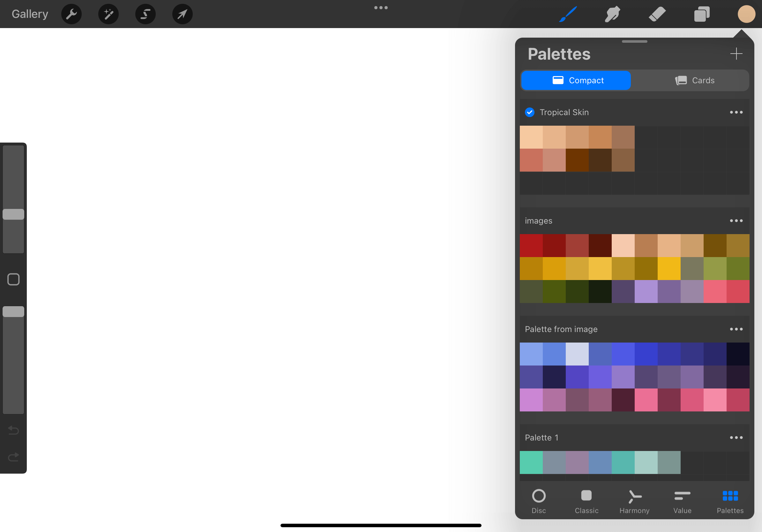Open the Actions wrench menu

71,14
